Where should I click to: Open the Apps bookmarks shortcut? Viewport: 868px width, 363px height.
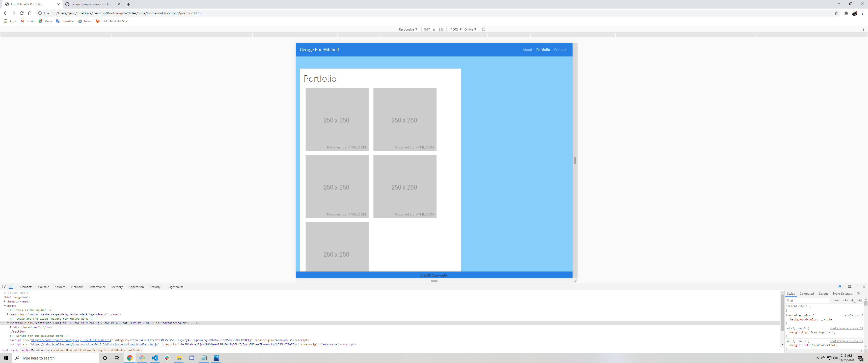(x=10, y=21)
